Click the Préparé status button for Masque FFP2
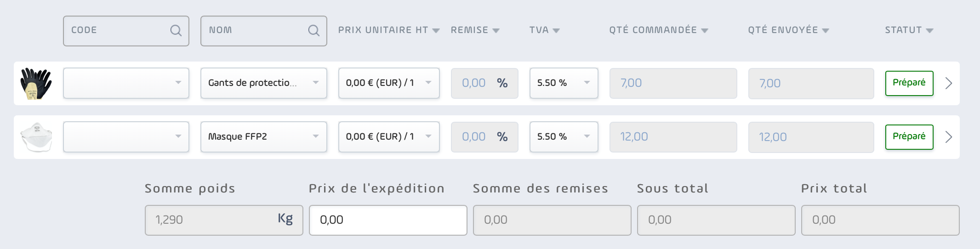 pyautogui.click(x=909, y=137)
